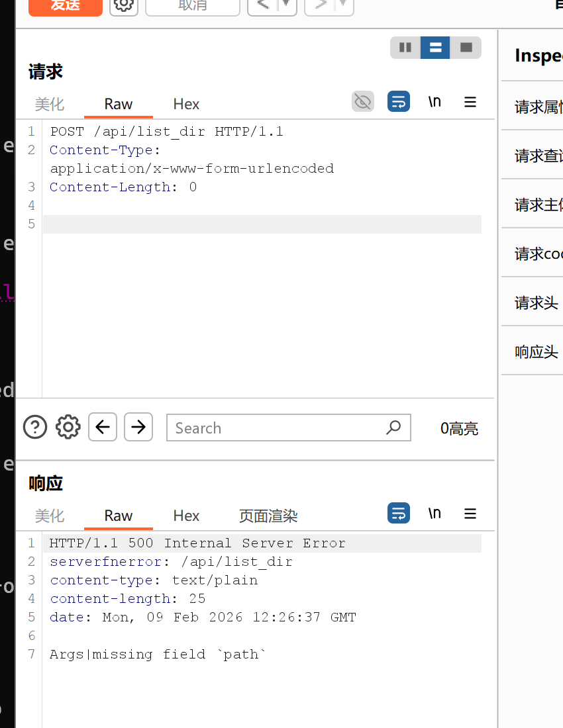563x728 pixels.
Task: Click the orange 发送 (Send) button
Action: (65, 5)
